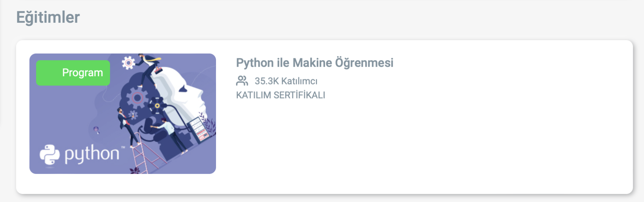Click the 35.3K Katılımcı count
Image resolution: width=644 pixels, height=202 pixels.
pyautogui.click(x=286, y=81)
